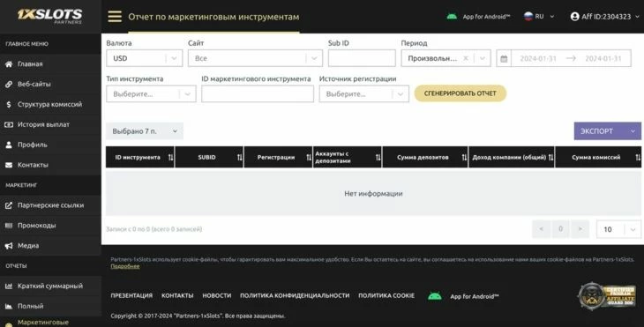Viewport: 644px width, 327px height.
Task: Click the Russian flag icon
Action: point(528,17)
